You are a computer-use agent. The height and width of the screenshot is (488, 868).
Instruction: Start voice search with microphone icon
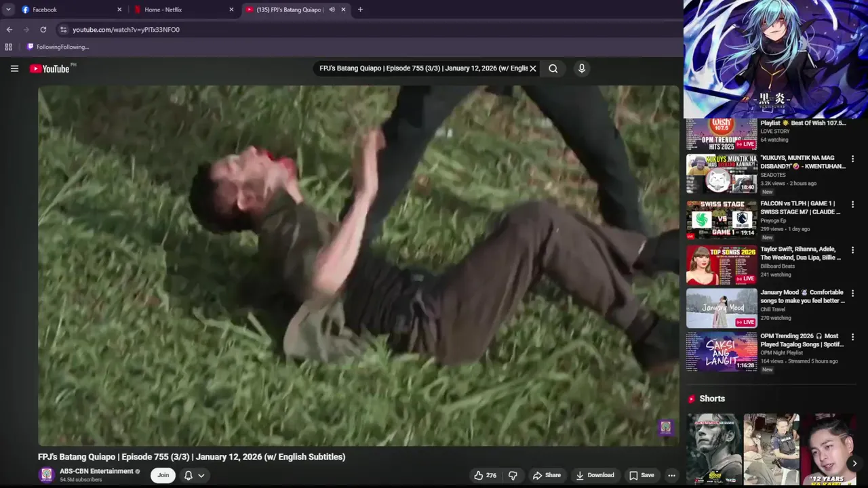[582, 68]
